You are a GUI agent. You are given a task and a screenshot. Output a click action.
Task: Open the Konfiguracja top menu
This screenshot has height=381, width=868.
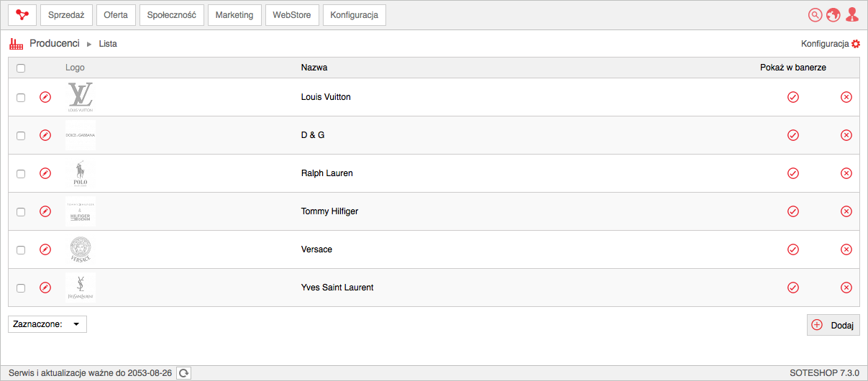[x=355, y=15]
